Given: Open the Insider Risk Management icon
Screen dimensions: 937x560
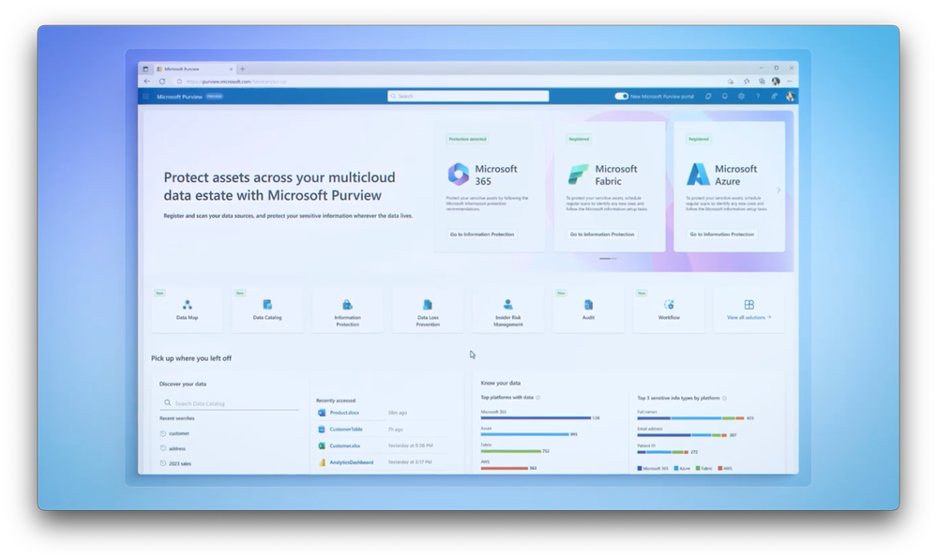Looking at the screenshot, I should point(508,305).
